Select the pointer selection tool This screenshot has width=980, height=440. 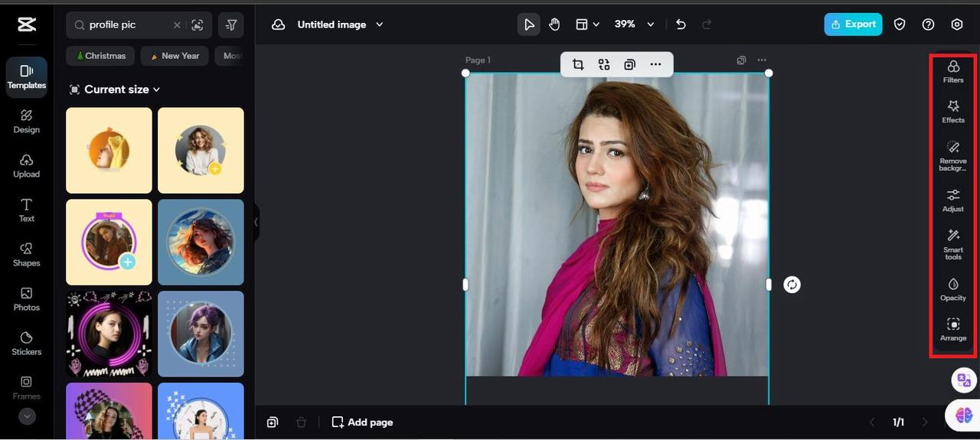529,24
